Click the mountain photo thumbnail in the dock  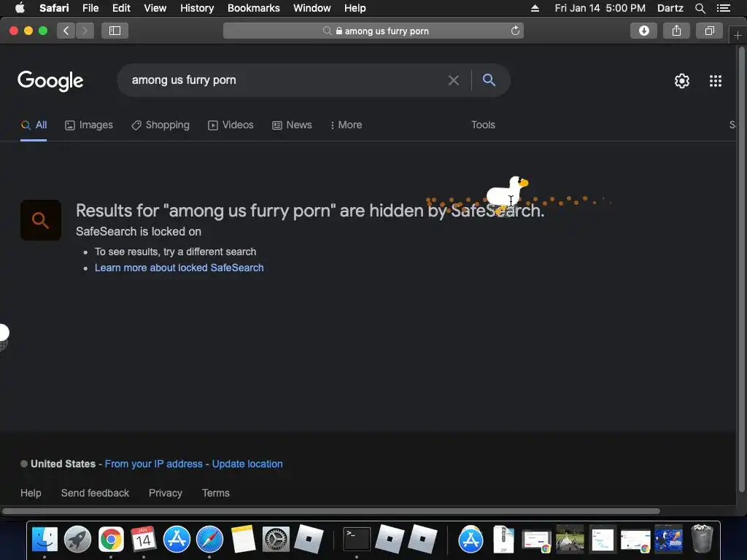570,540
